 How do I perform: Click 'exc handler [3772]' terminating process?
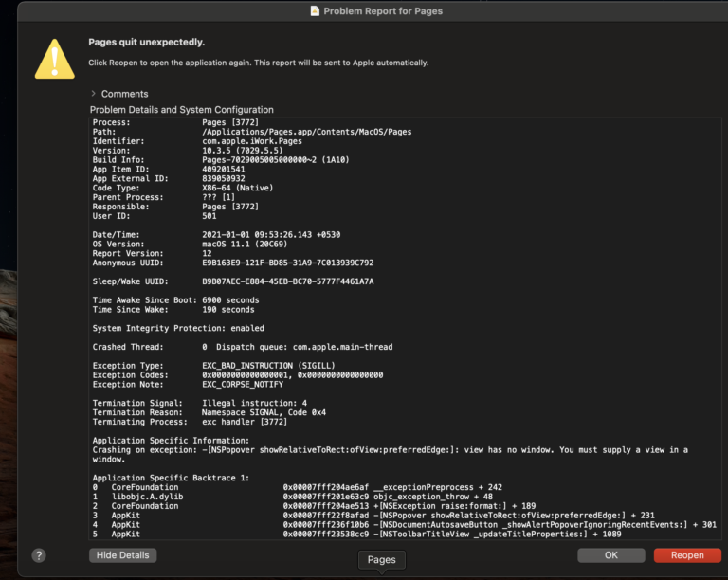(x=245, y=422)
